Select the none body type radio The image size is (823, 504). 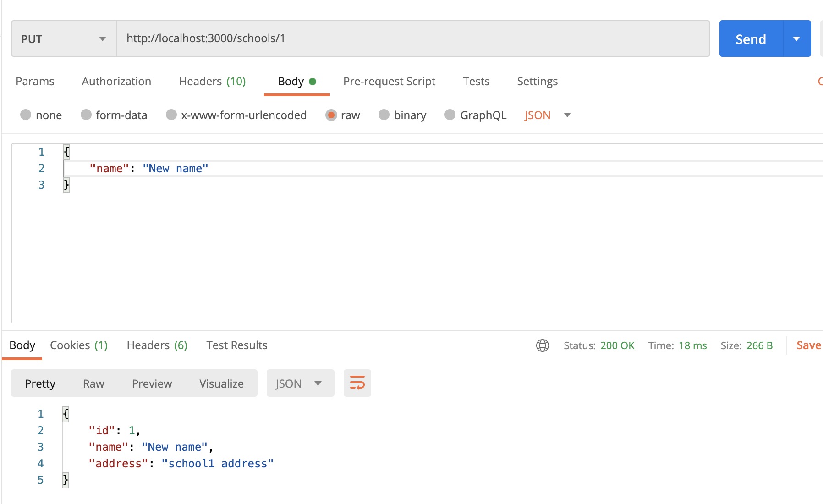pyautogui.click(x=26, y=115)
